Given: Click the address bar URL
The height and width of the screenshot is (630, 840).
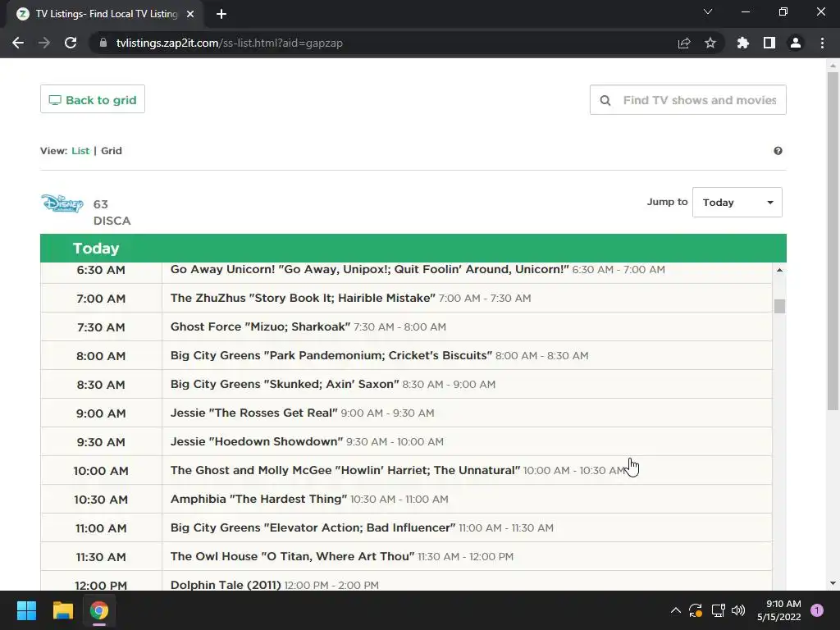Looking at the screenshot, I should pyautogui.click(x=230, y=43).
